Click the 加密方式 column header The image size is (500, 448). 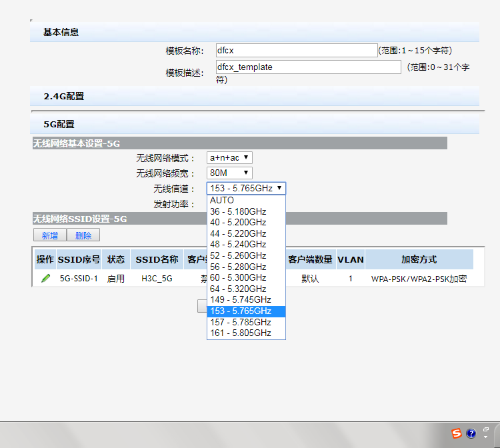coord(419,259)
